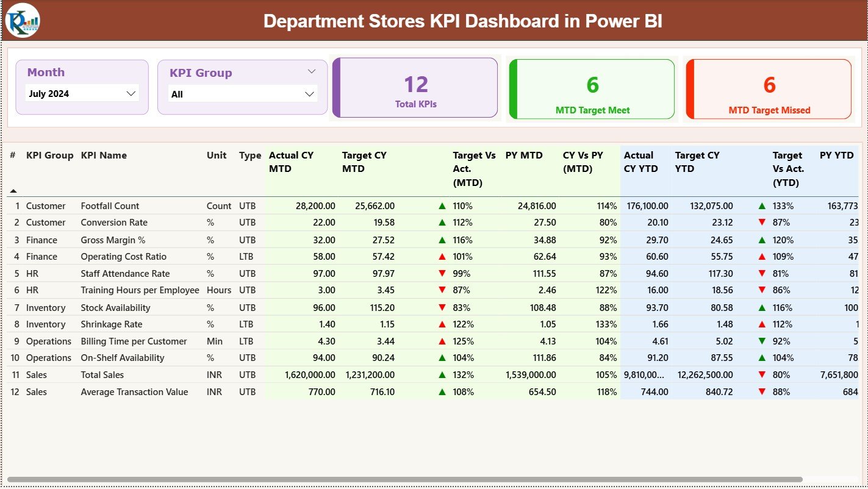Select the "12 Total KPIs" card
Viewport: 868px width, 489px height.
[x=415, y=87]
